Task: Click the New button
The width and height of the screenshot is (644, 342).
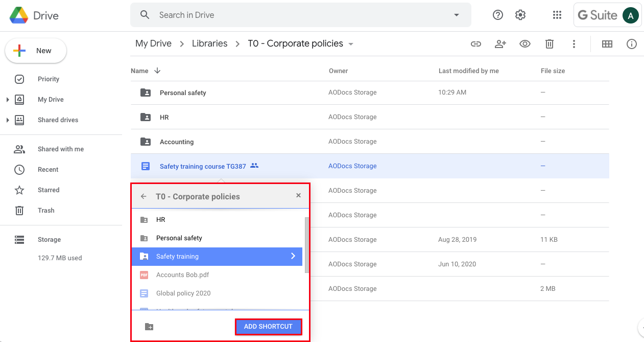Action: [x=36, y=51]
